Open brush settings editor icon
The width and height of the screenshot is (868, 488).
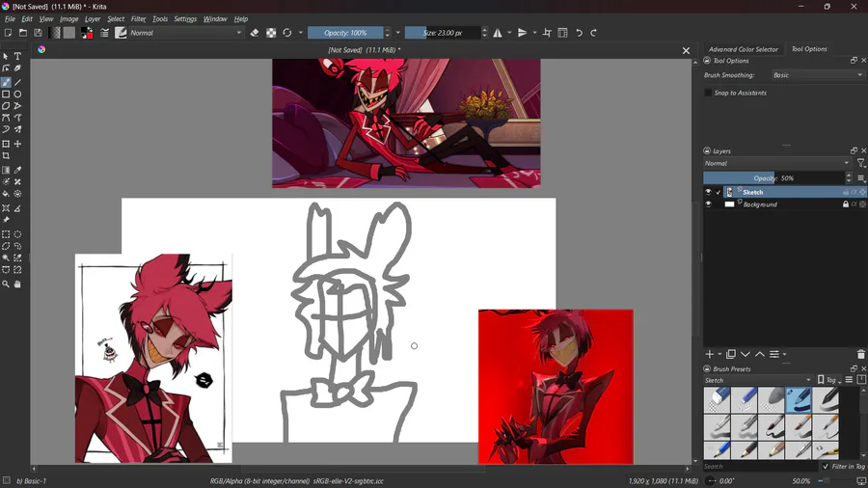(104, 33)
